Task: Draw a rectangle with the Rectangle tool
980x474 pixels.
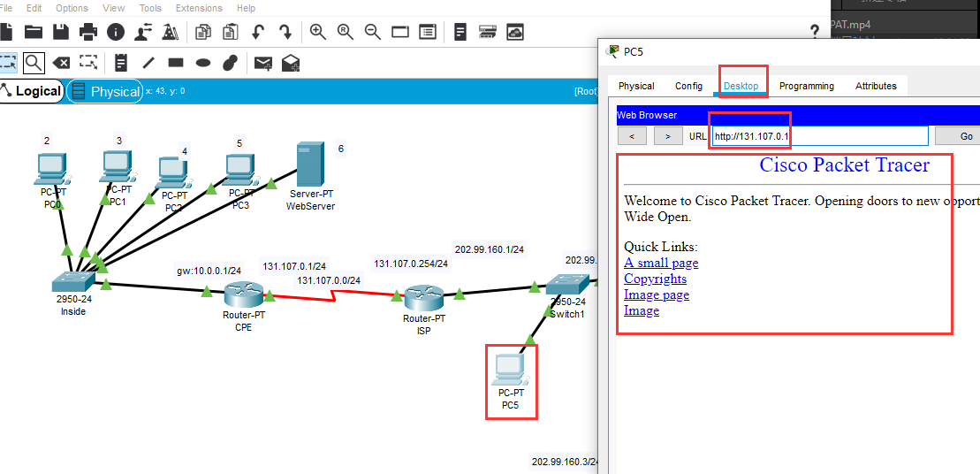Action: point(176,63)
